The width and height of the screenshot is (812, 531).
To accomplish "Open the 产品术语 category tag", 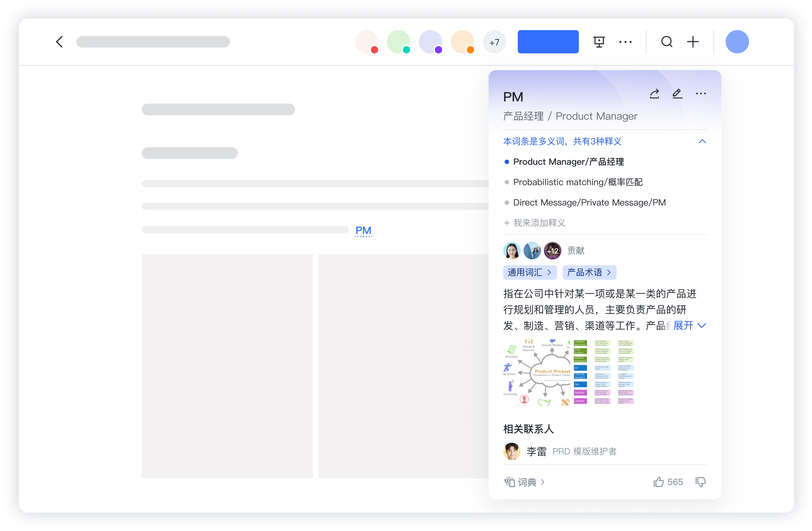I will coord(589,272).
